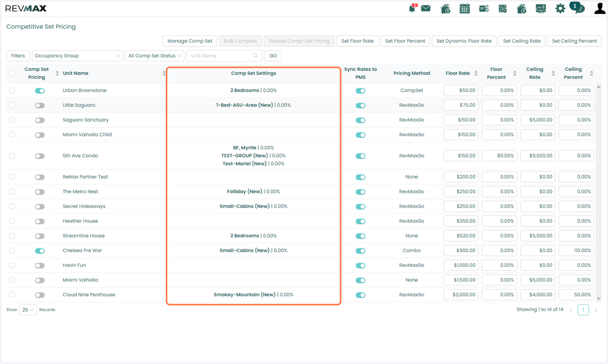The image size is (608, 364).
Task: Toggle Sync Rates to PMS for Heather House
Action: click(360, 221)
